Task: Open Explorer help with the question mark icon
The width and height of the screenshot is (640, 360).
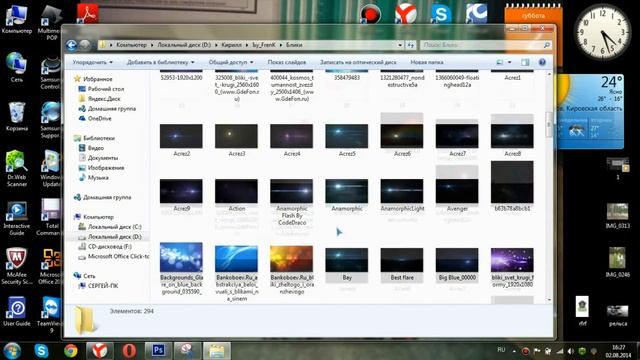Action: click(x=542, y=62)
